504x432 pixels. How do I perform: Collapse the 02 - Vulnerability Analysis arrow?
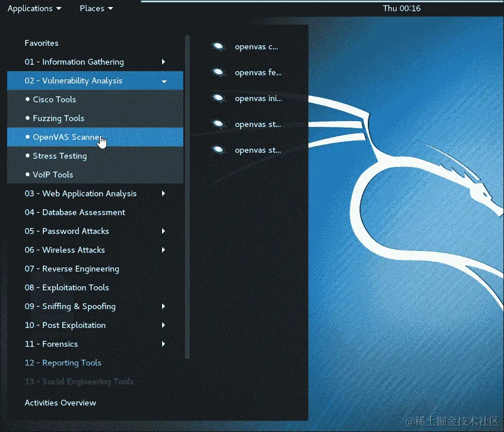(x=164, y=81)
